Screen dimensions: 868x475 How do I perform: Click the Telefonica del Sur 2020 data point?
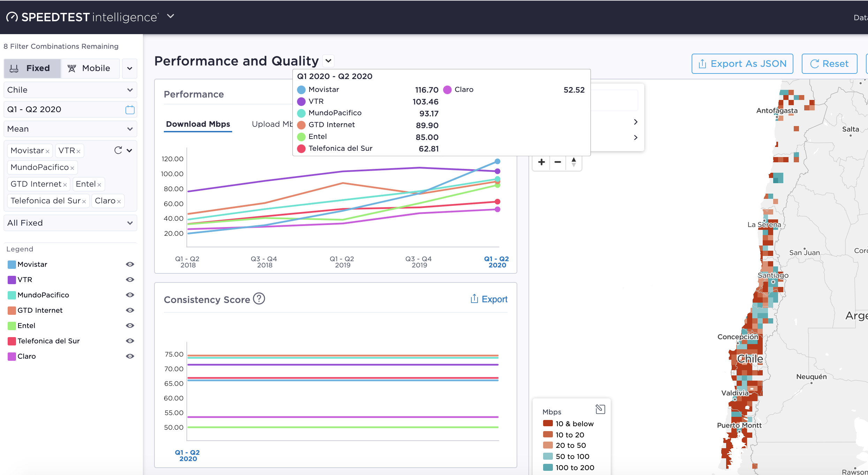point(497,202)
